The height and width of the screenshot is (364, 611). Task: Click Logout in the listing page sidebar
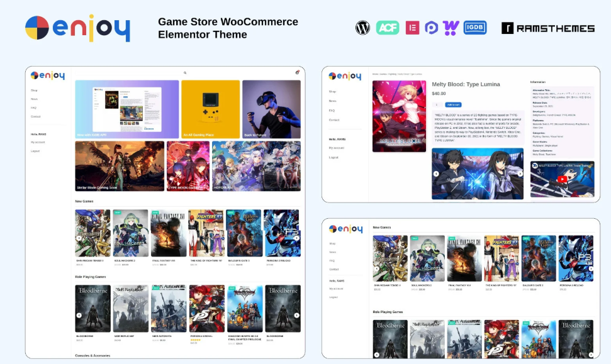pyautogui.click(x=334, y=297)
